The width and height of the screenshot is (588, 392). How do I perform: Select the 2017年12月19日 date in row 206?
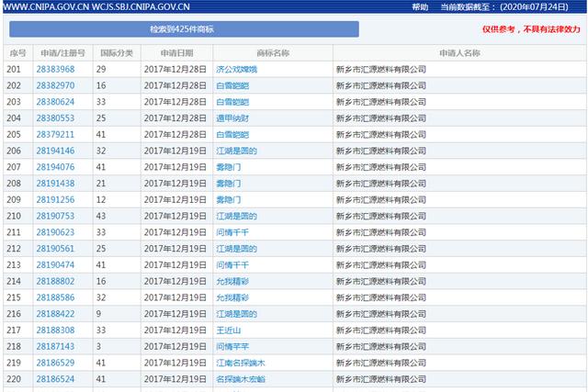(175, 151)
